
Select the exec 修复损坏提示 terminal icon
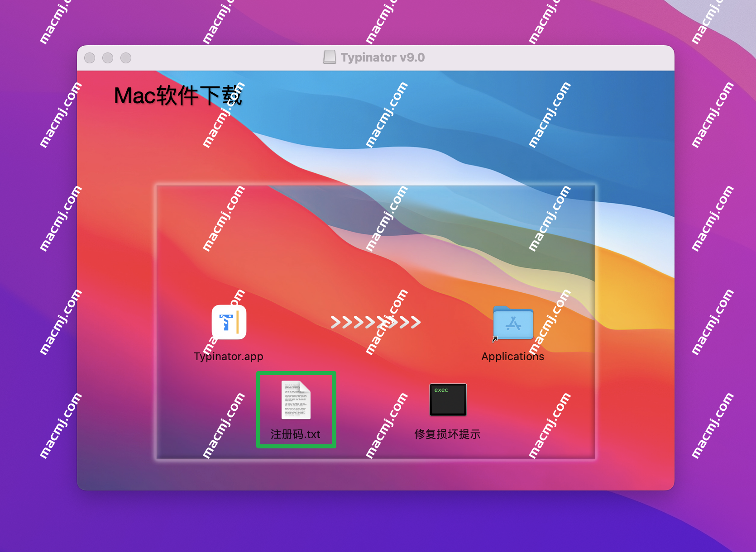(448, 400)
